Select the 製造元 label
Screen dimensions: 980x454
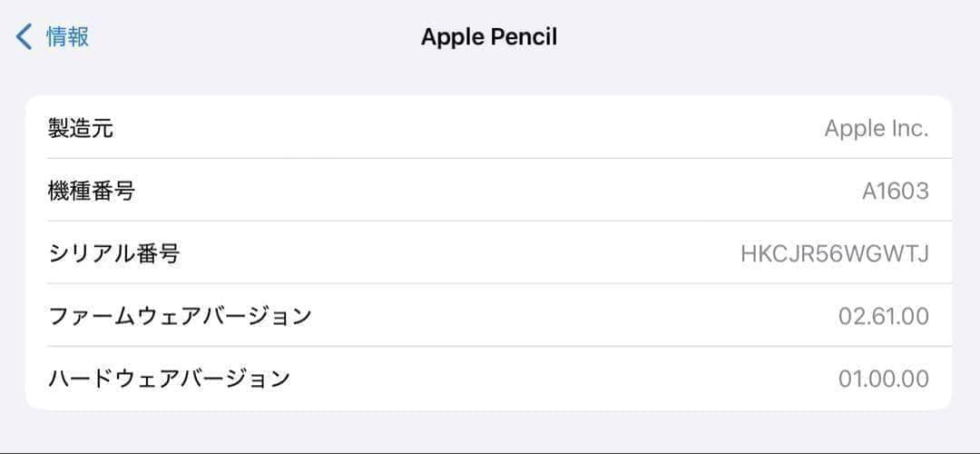(81, 128)
